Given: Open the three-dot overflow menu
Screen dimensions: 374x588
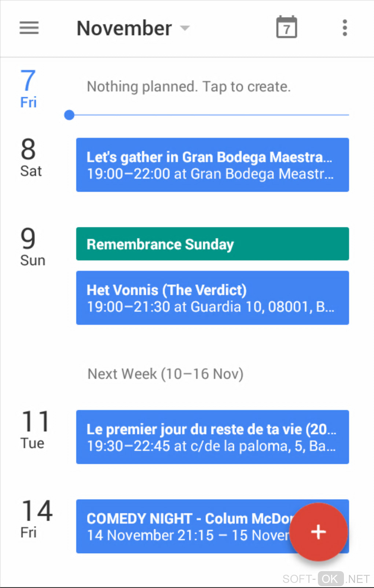Looking at the screenshot, I should 345,28.
